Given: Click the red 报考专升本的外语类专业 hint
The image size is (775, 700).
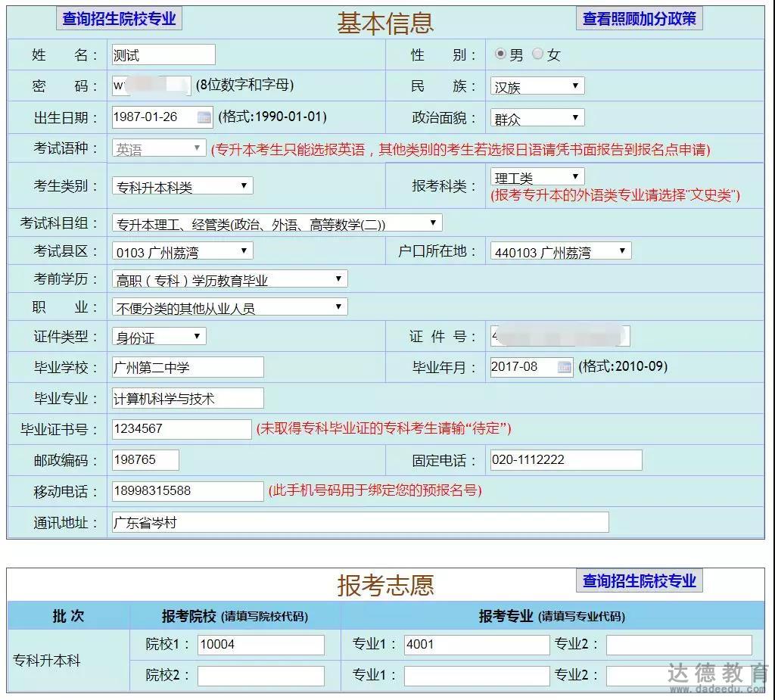Looking at the screenshot, I should tap(615, 195).
